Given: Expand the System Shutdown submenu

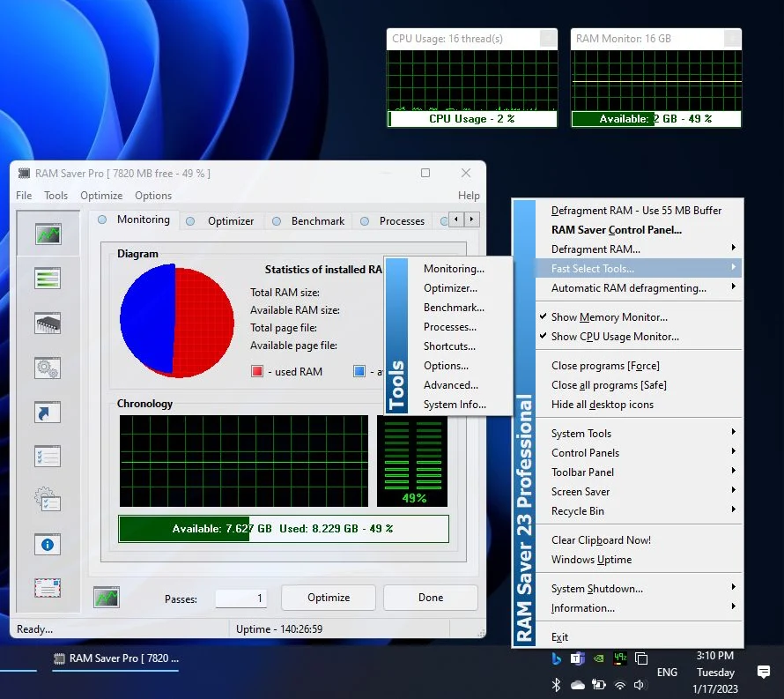Looking at the screenshot, I should (x=639, y=589).
